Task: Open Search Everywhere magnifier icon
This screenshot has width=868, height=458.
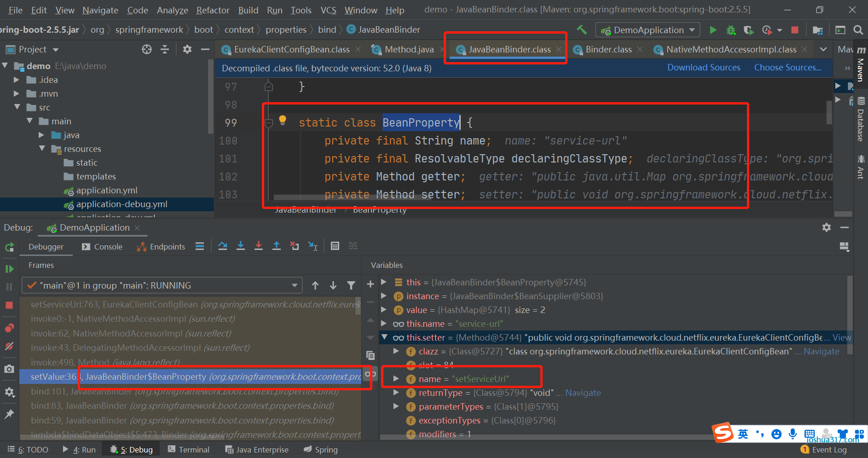Action: [x=858, y=30]
